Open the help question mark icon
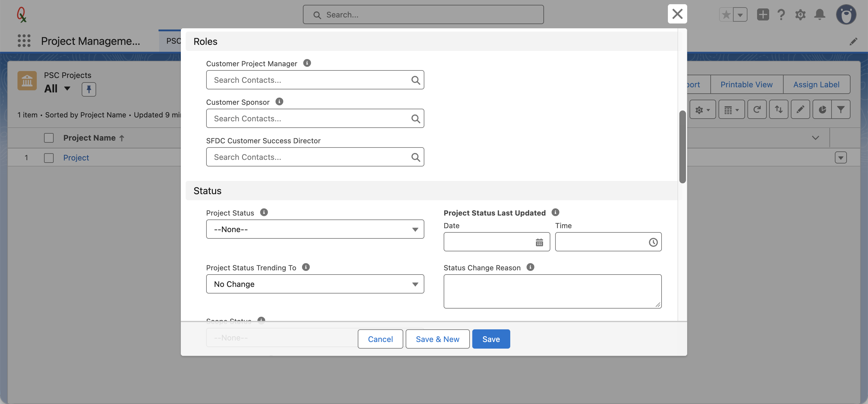 (781, 15)
